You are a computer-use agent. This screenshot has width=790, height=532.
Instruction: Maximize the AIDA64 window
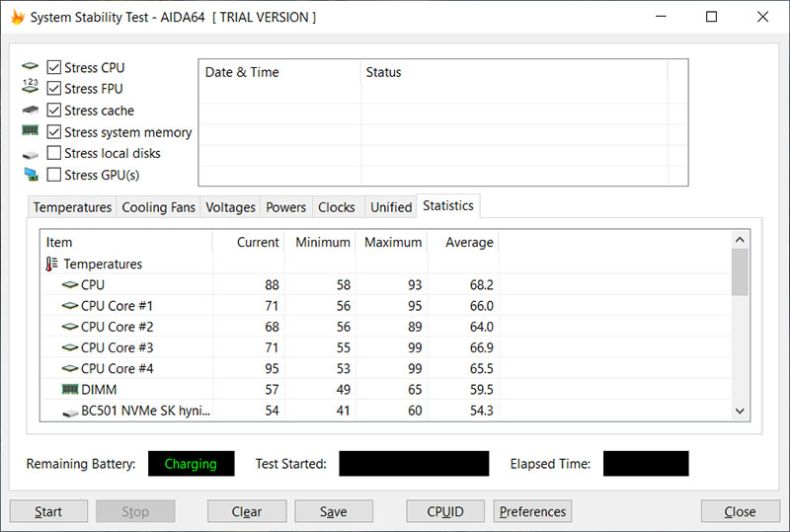tap(711, 17)
